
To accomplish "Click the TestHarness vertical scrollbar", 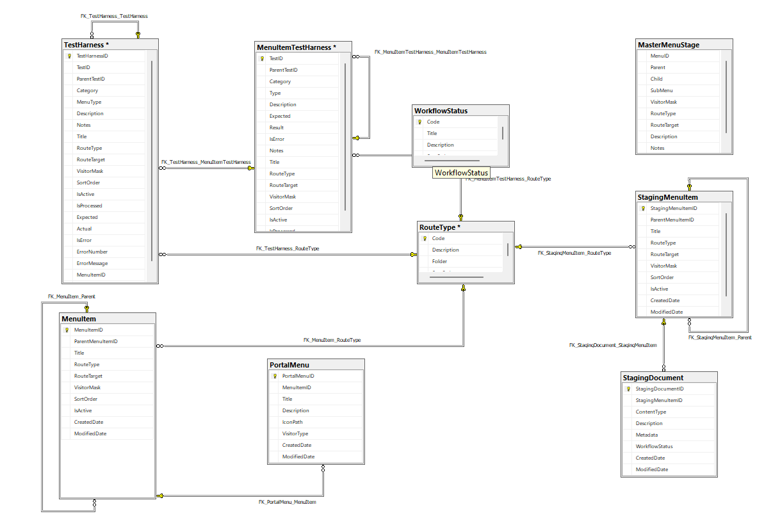I will point(152,161).
